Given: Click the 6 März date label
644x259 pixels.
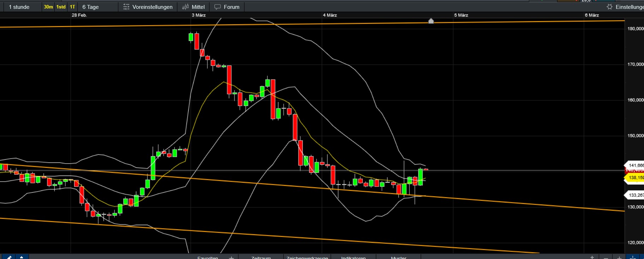Looking at the screenshot, I should coord(592,15).
